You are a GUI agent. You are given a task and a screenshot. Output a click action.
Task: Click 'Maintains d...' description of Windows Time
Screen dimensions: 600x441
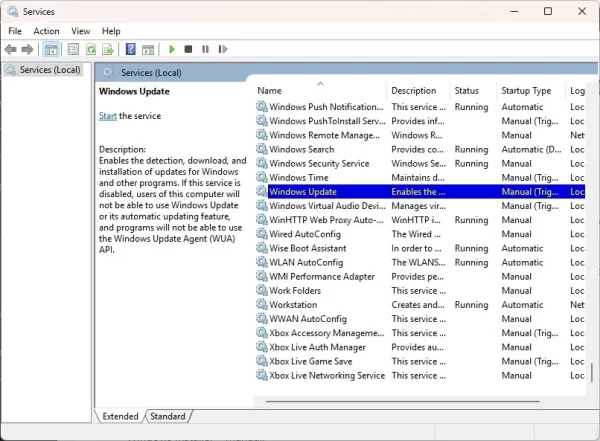coord(417,178)
